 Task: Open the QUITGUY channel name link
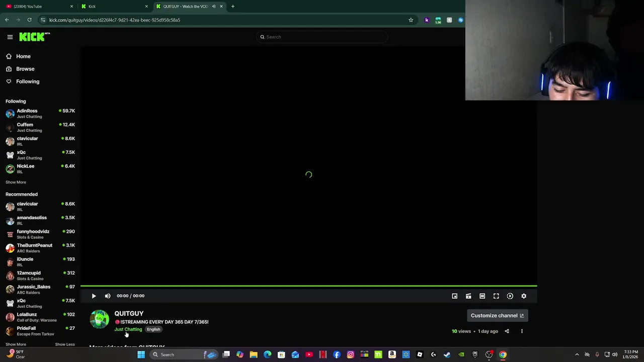tap(129, 314)
